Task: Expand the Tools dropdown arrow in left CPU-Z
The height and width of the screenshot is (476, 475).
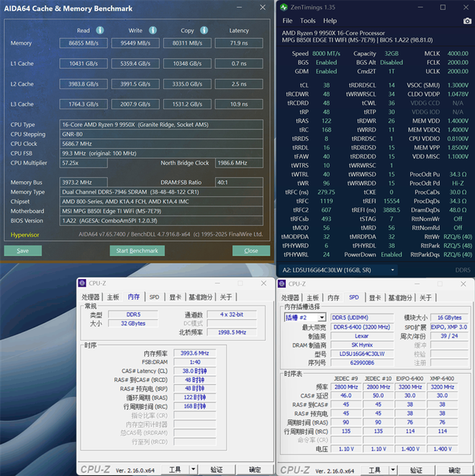Action: (194, 470)
